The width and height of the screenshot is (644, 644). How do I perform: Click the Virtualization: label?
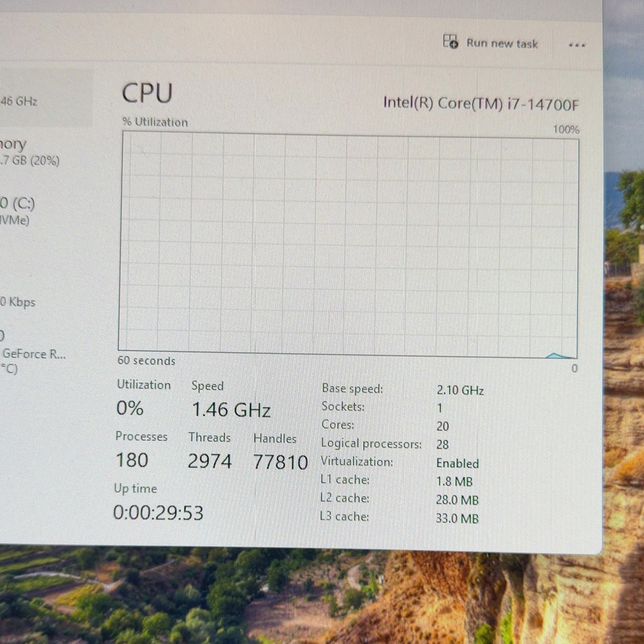coord(357,462)
